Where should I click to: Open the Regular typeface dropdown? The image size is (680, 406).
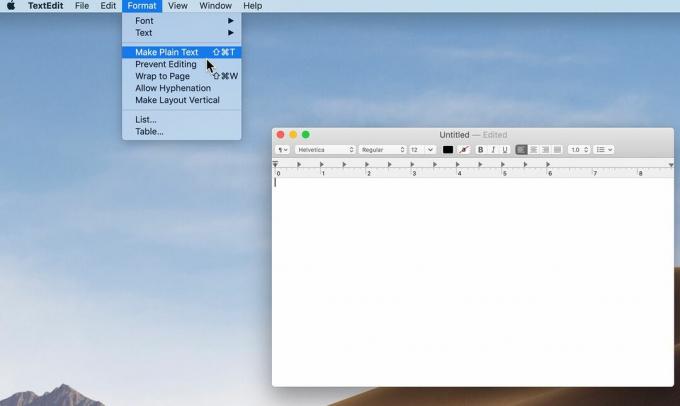coord(382,150)
